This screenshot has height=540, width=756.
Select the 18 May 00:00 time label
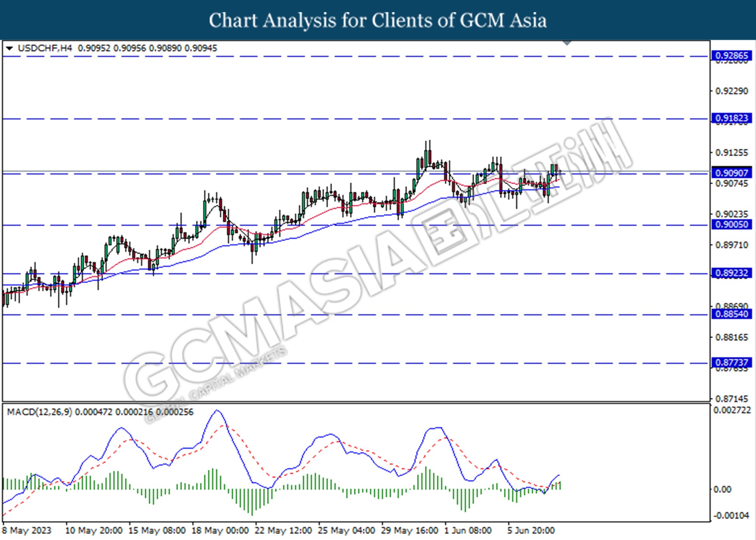pos(220,530)
